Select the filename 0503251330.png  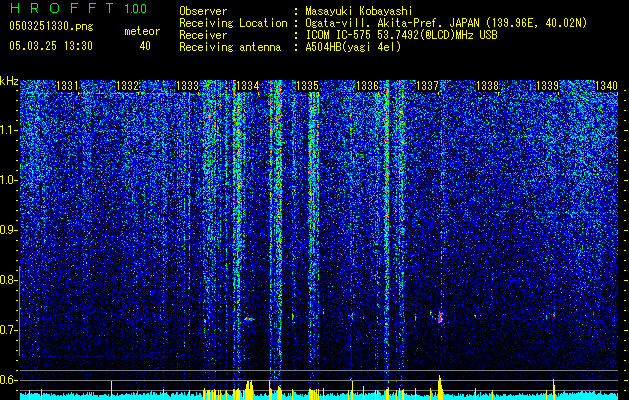[51, 26]
